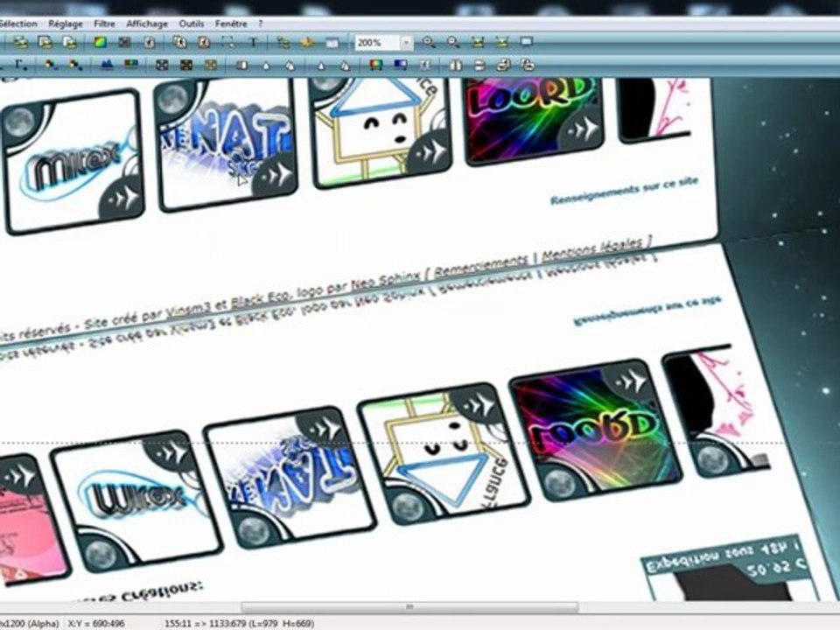Click the '155:11 => 1133:679' selection status
Image resolution: width=840 pixels, height=630 pixels.
click(239, 624)
